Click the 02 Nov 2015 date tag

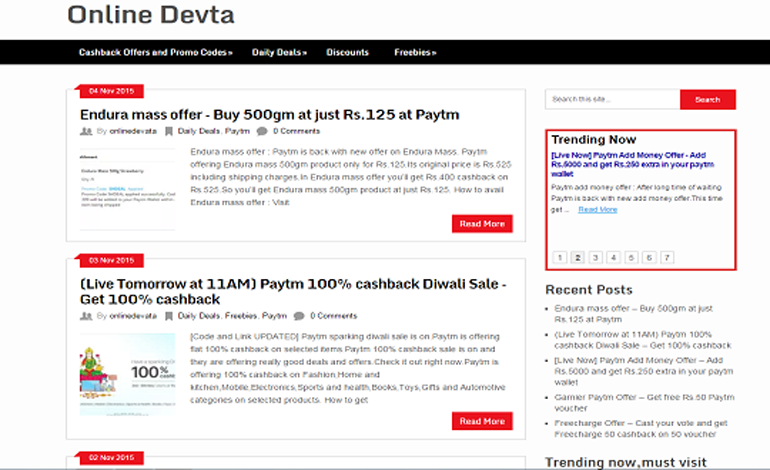[x=111, y=458]
